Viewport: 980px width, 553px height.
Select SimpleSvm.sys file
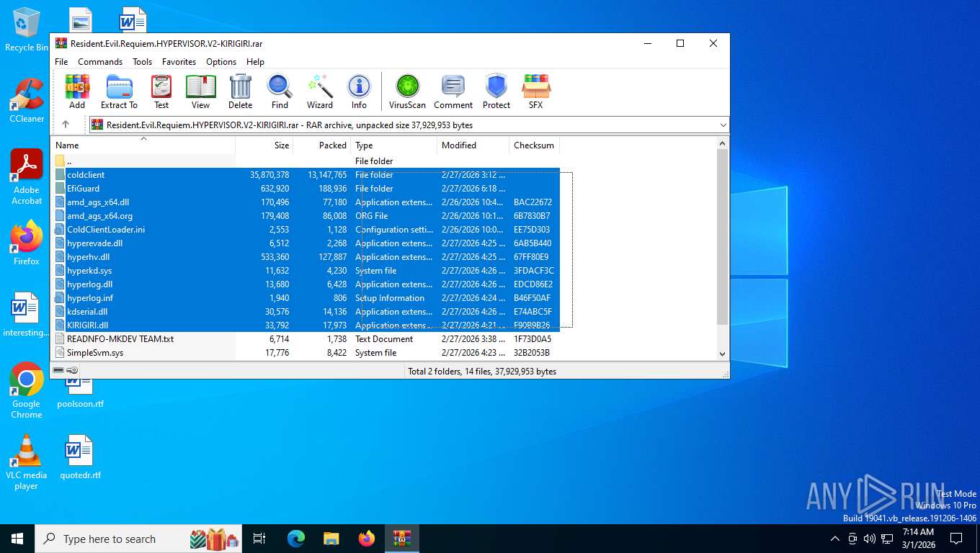pos(305,353)
